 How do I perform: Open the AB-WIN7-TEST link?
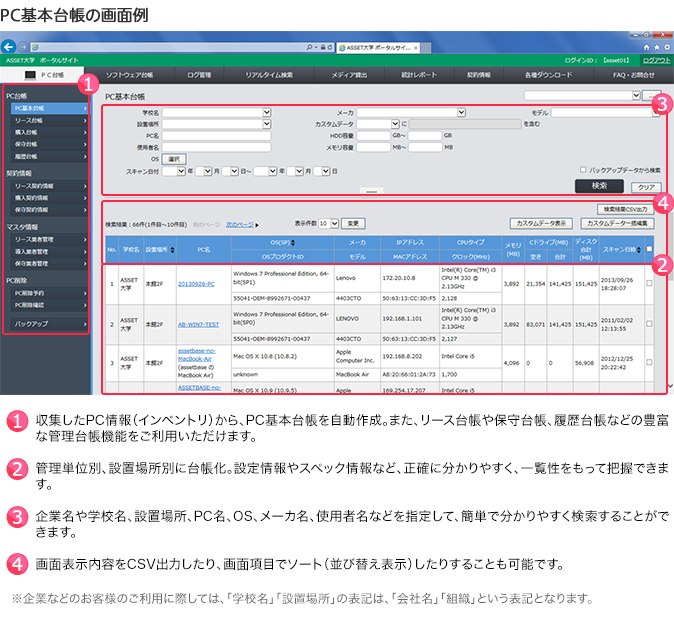[x=198, y=324]
